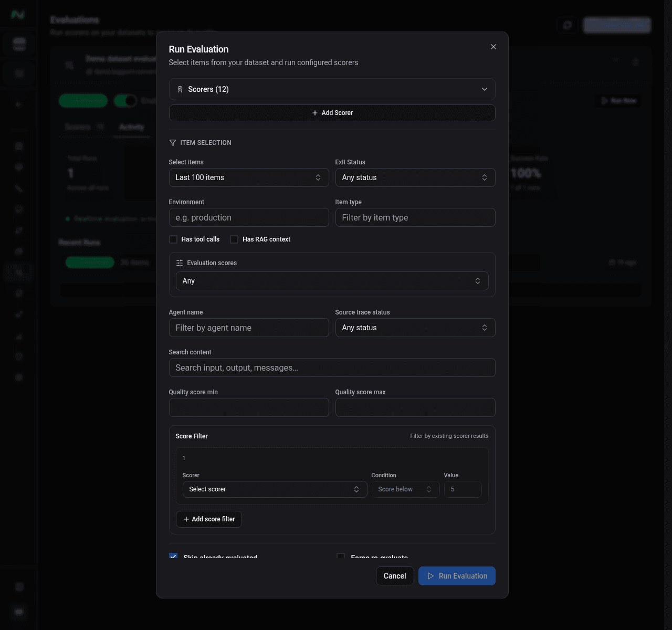Click the "ITEM SELECTION" section label
The height and width of the screenshot is (630, 672).
pyautogui.click(x=206, y=143)
